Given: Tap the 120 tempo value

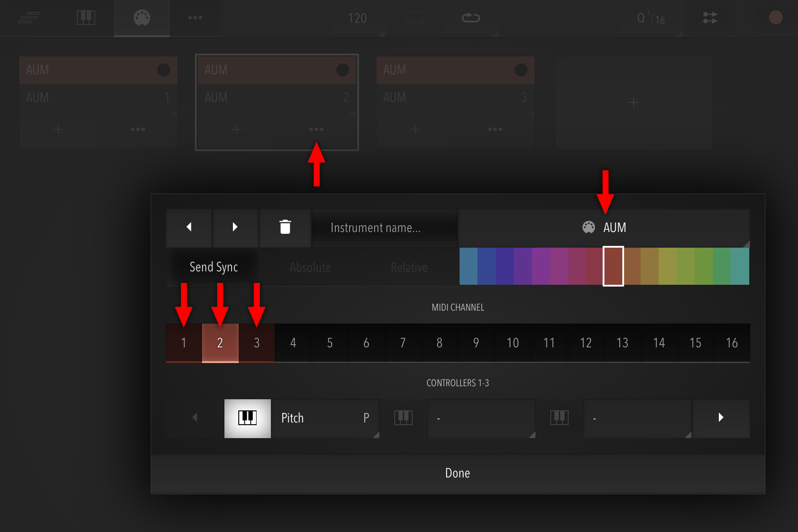Looking at the screenshot, I should tap(357, 18).
